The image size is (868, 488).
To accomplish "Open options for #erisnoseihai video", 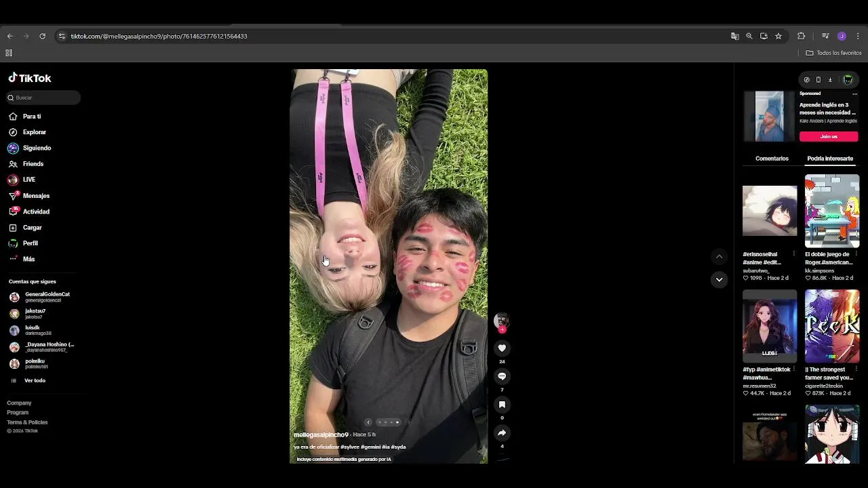I will point(793,254).
